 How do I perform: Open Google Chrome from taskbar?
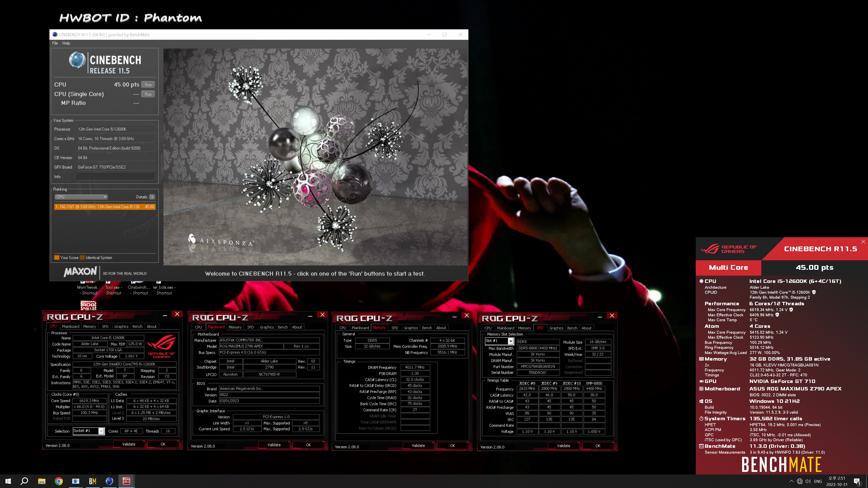59,481
